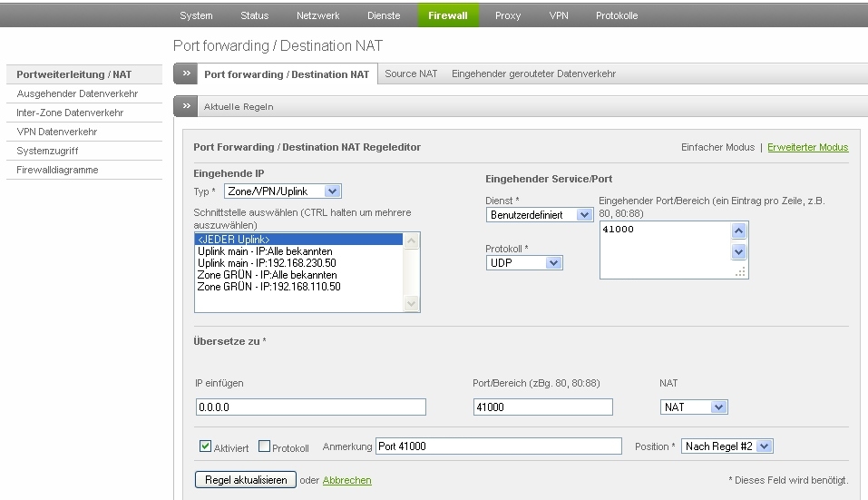Enable the Protokoll logging checkbox
868x500 pixels.
click(x=265, y=446)
